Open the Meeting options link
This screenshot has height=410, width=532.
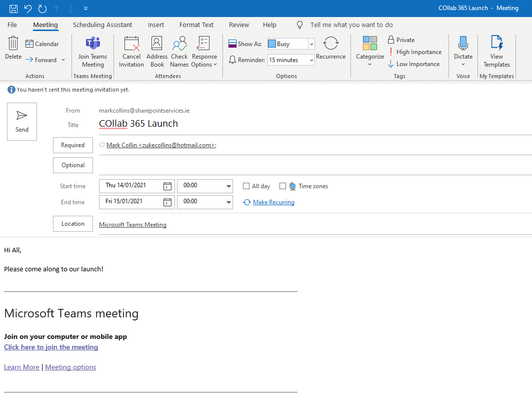(x=70, y=367)
